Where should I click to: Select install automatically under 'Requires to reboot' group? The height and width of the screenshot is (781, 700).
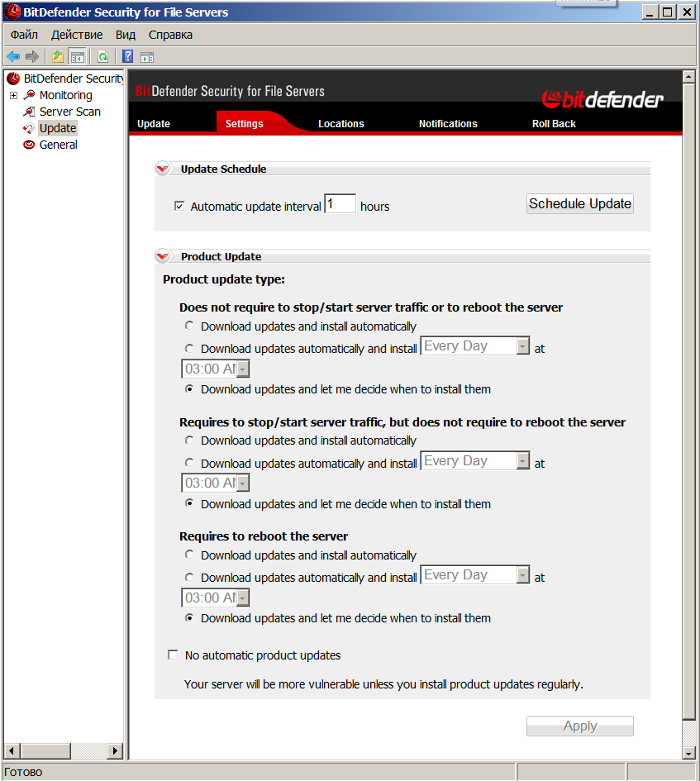point(188,555)
